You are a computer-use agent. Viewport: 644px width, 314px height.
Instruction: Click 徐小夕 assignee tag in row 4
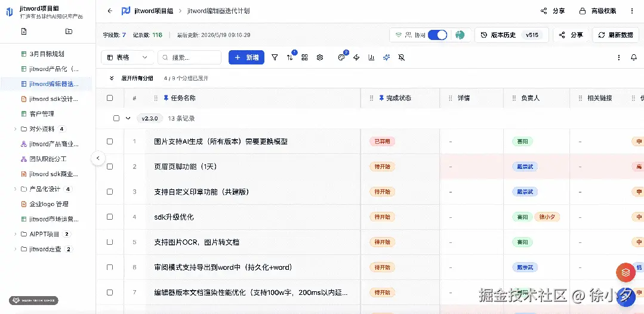(547, 217)
